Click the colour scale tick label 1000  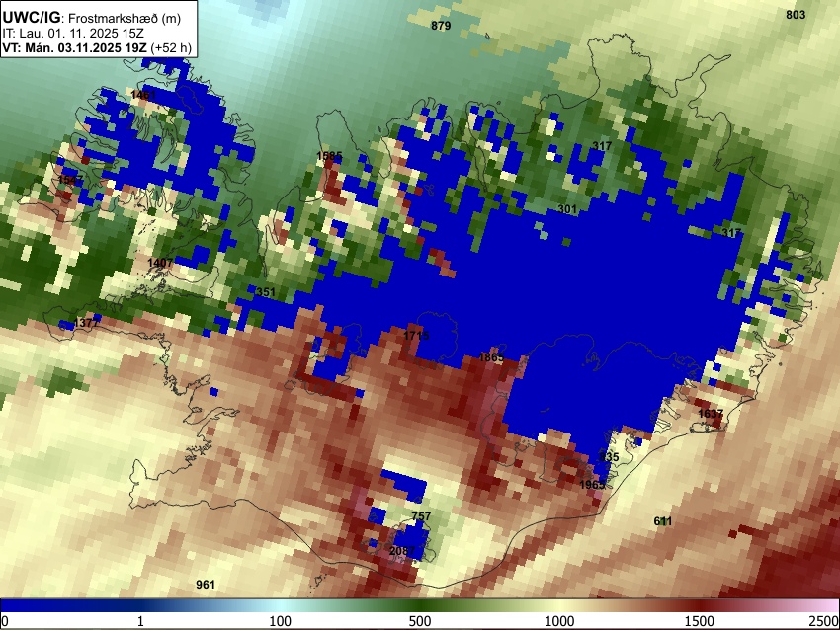pyautogui.click(x=559, y=621)
